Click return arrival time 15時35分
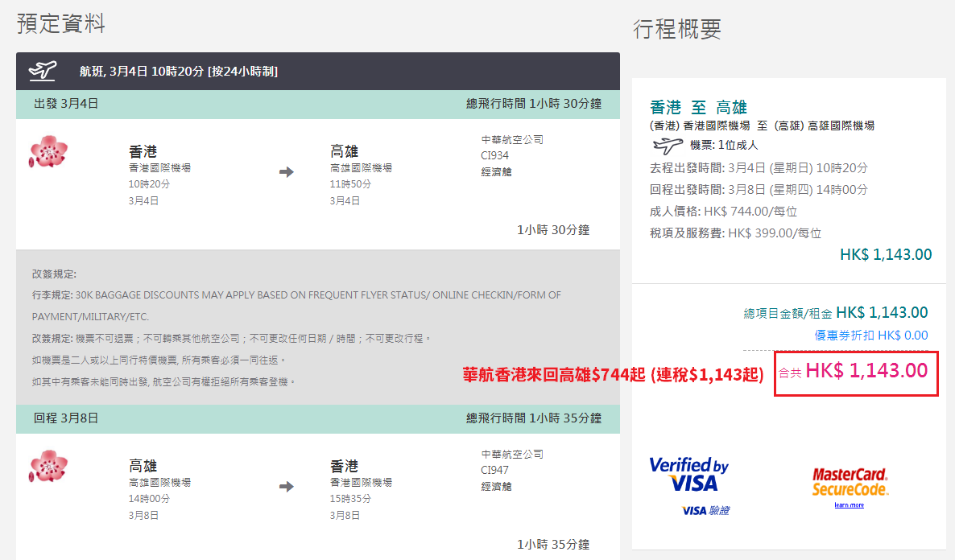 [x=351, y=499]
